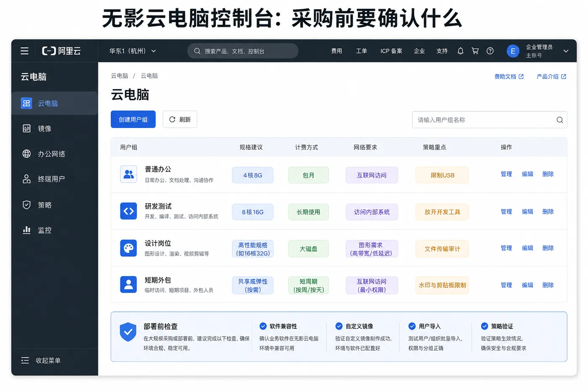Click the user avatar E
The width and height of the screenshot is (588, 392).
point(512,51)
